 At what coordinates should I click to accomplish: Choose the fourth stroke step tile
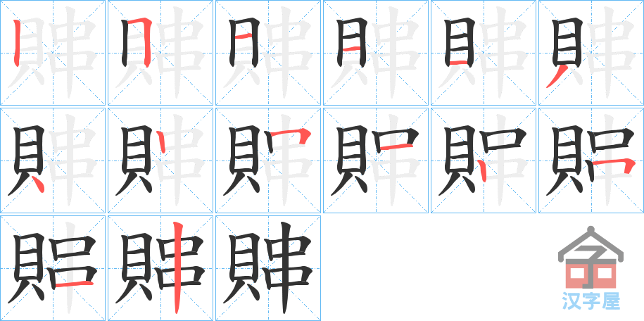(x=376, y=53)
